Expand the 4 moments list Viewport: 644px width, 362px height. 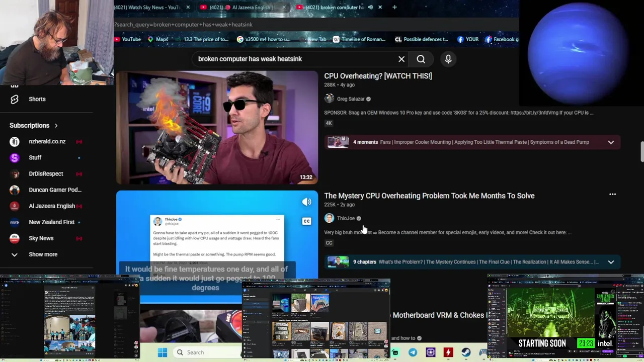[611, 142]
